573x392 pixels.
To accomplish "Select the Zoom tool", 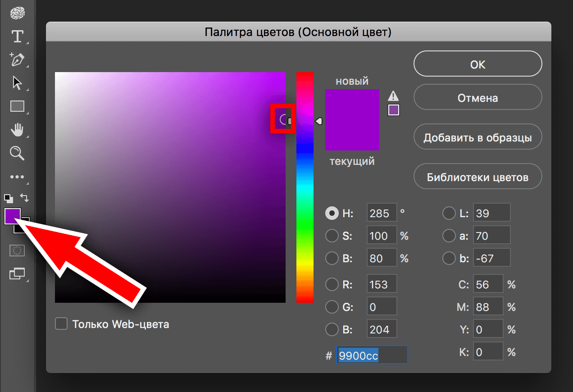I will 17,153.
